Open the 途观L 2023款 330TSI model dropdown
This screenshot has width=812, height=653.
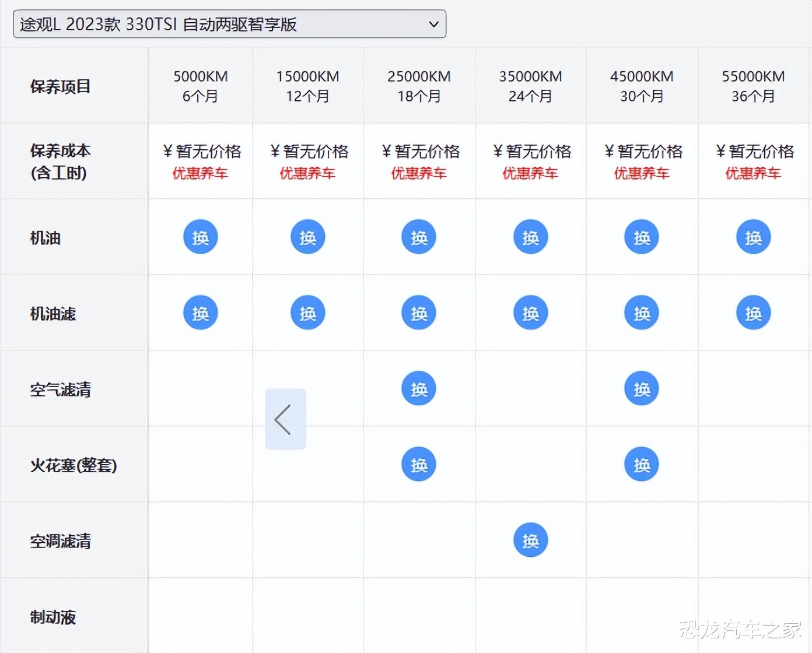[229, 24]
